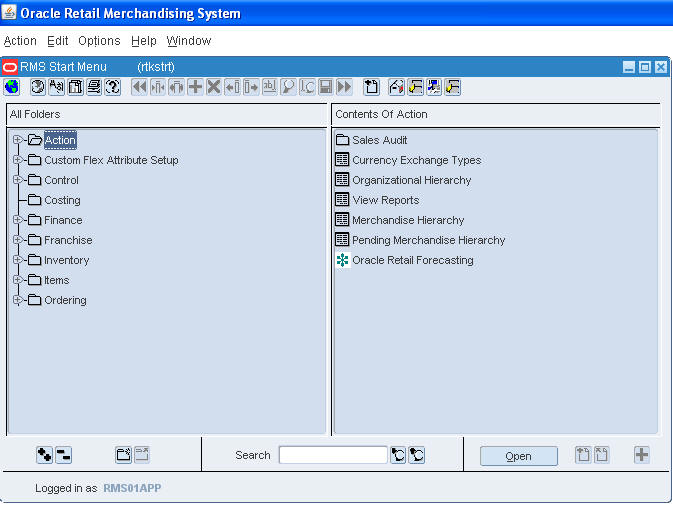Click the 'abl' text field toolbar icon

tap(270, 87)
